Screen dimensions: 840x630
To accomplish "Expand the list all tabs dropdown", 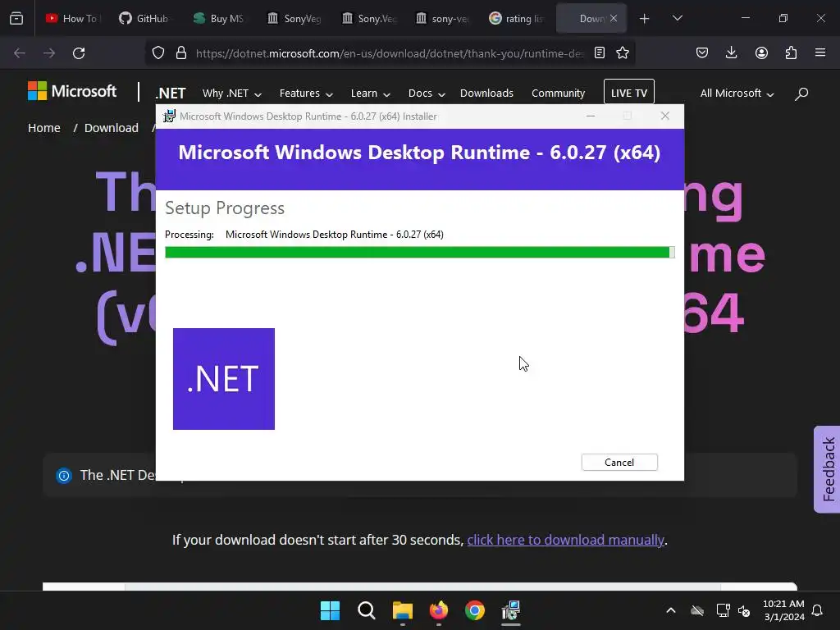I will pyautogui.click(x=677, y=19).
